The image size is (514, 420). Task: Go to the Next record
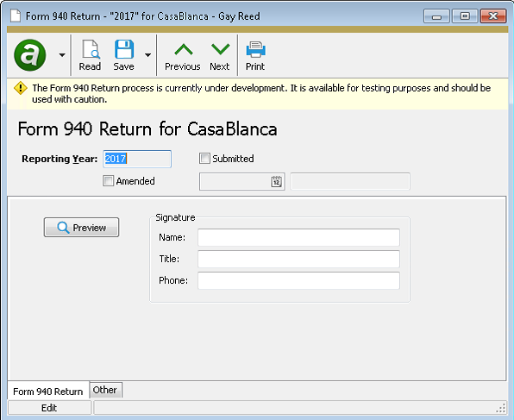220,56
